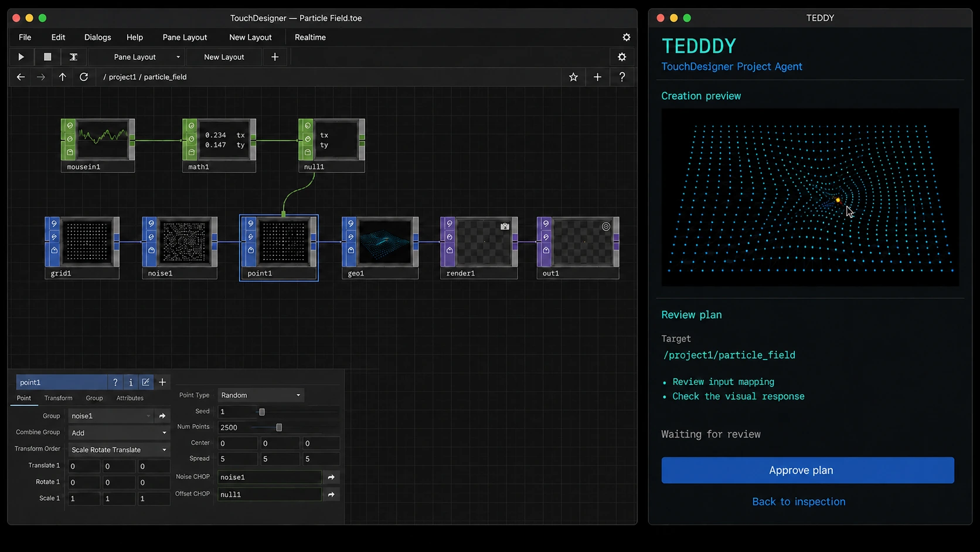Toggle top flag on grid1 node
Viewport: 980px width, 552px height.
[54, 223]
